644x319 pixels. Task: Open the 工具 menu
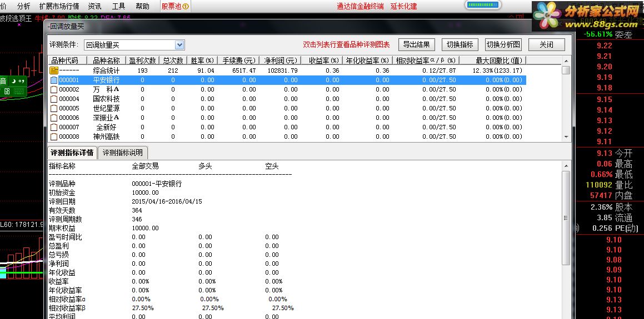pos(119,6)
